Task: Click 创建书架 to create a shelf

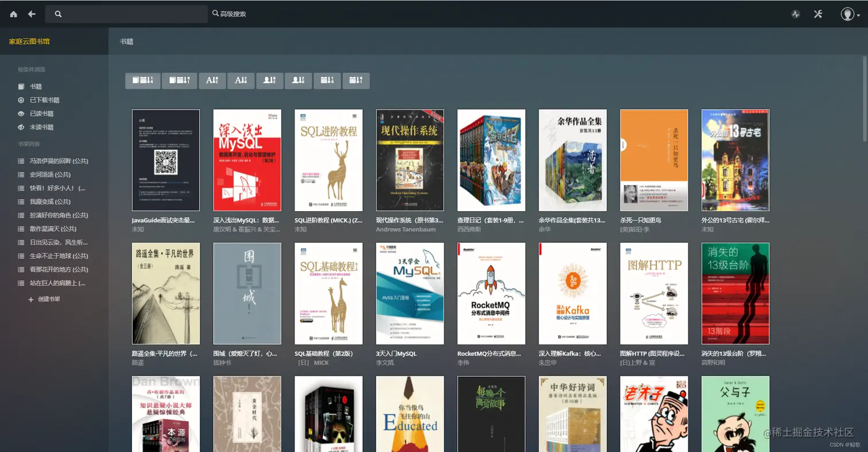Action: [x=44, y=299]
